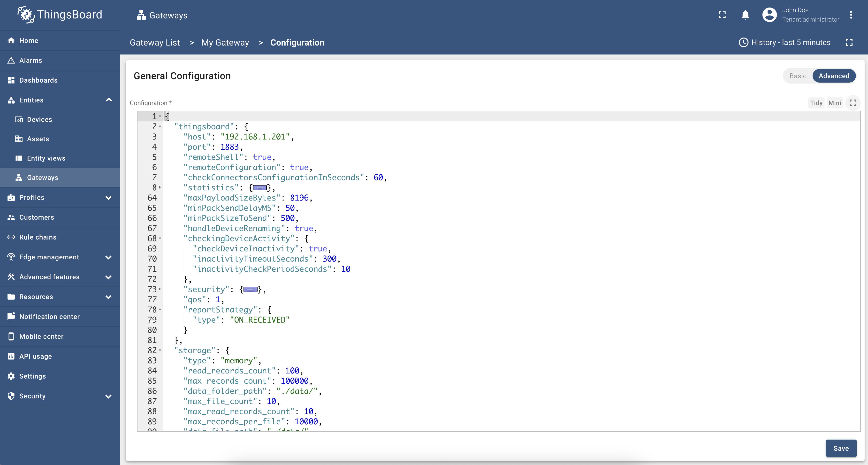868x465 pixels.
Task: Navigate to Gateway List breadcrumb
Action: 155,42
